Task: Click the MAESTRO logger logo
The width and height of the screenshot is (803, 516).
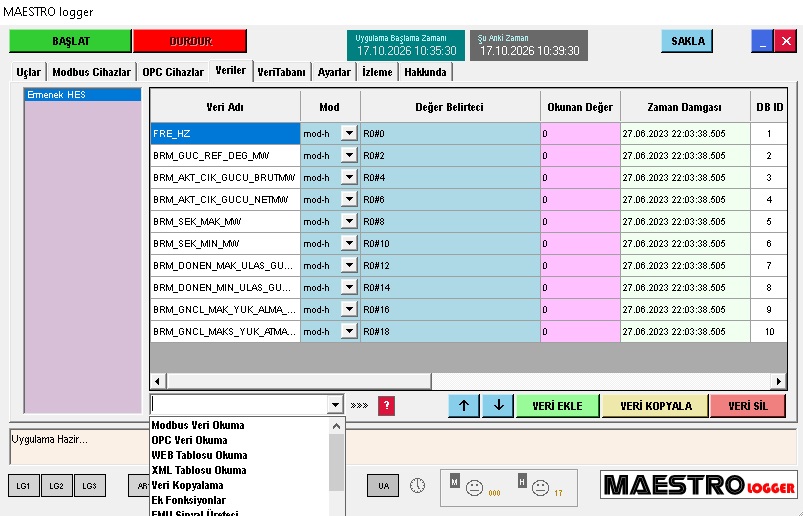Action: 699,485
